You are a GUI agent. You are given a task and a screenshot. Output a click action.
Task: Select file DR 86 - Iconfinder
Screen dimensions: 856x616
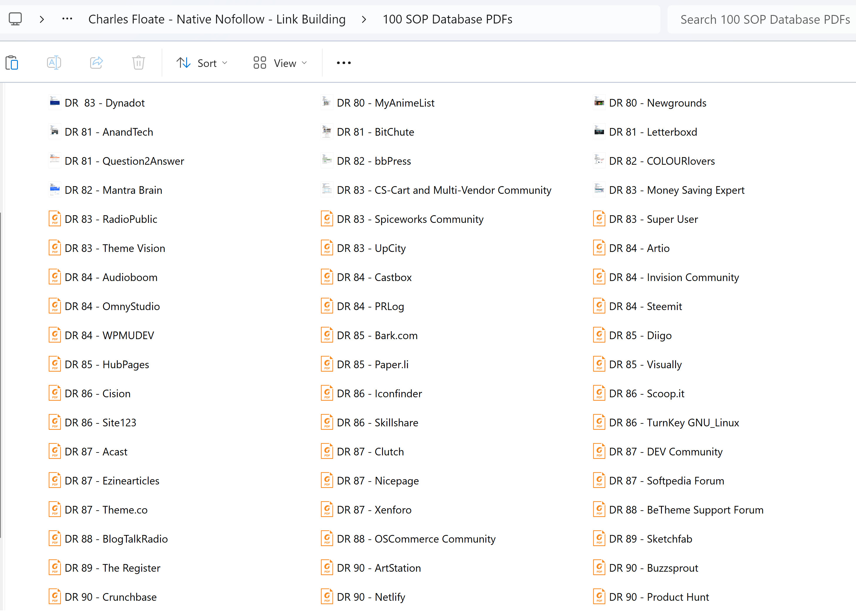(372, 393)
